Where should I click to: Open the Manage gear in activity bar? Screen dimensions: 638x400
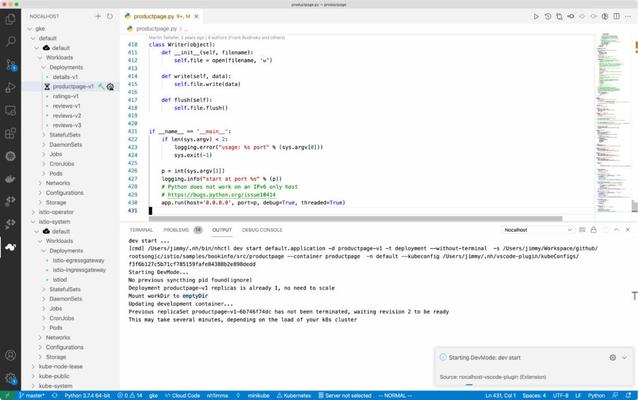tap(10, 378)
